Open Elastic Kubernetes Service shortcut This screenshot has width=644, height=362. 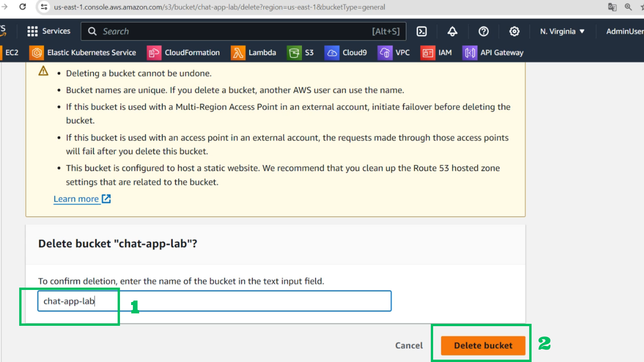coord(83,53)
